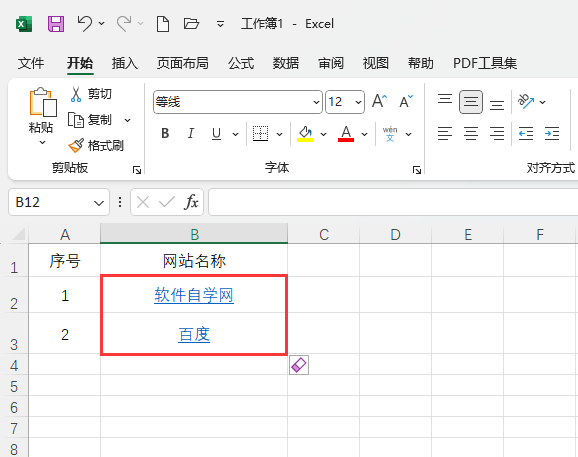This screenshot has height=457, width=578.
Task: Switch to the 插入 ribbon tab
Action: 125,63
